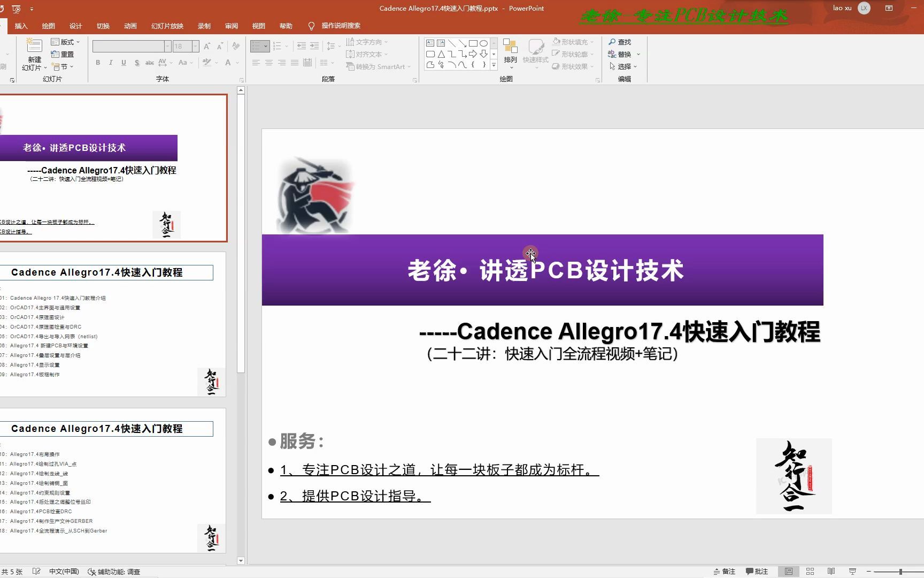
Task: Toggle underline formatting (U)
Action: coord(124,63)
